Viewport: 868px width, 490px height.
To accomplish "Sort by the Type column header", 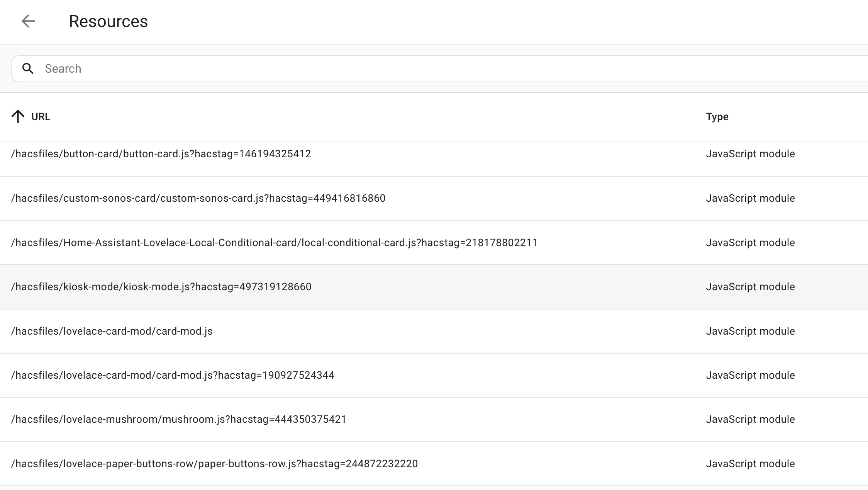I will point(717,117).
